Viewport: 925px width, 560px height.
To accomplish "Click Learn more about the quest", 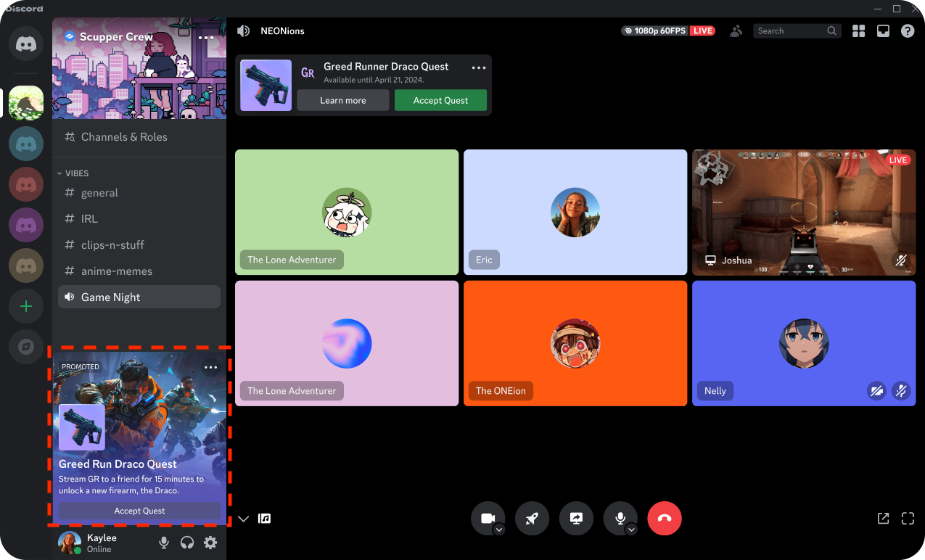I will [x=342, y=100].
